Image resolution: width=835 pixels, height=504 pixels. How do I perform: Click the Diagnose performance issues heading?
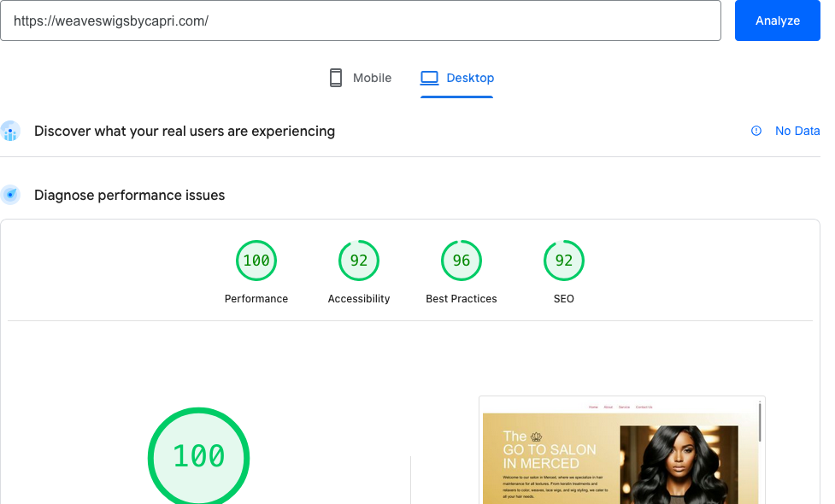[130, 195]
